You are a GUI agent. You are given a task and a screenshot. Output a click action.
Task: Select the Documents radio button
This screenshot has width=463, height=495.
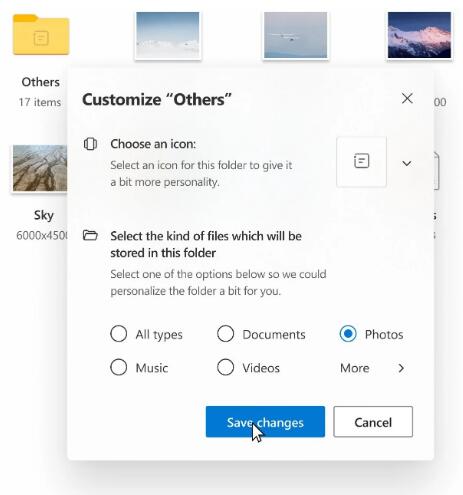[x=225, y=334]
